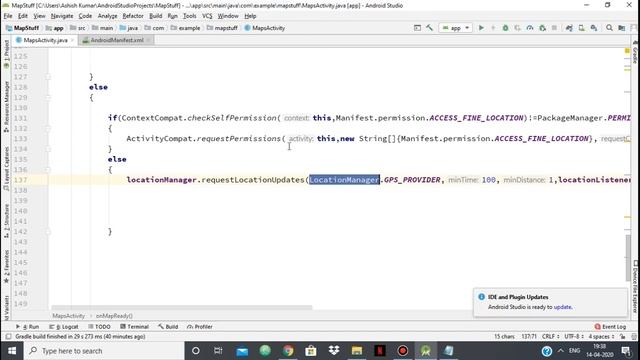The image size is (640, 360).
Task: Click the Android Studio taskbar icon
Action: (x=426, y=351)
